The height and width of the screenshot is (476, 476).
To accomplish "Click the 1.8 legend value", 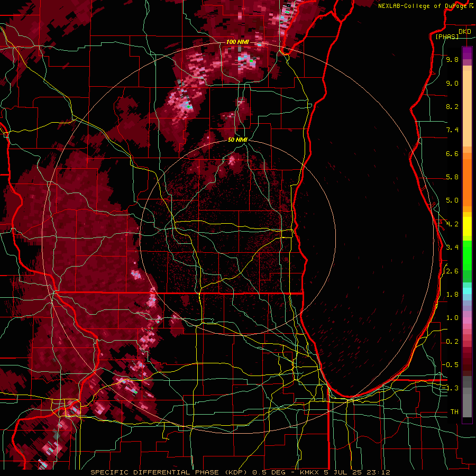I will (x=452, y=295).
